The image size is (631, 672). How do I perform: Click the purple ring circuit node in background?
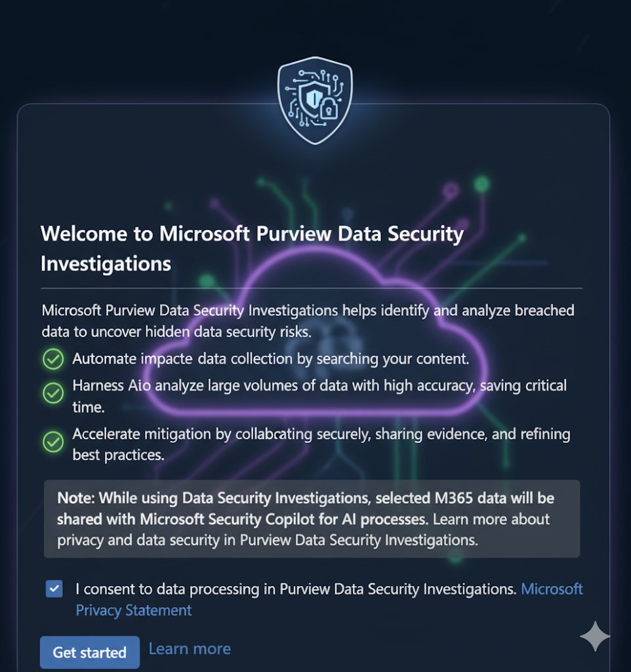(x=451, y=191)
